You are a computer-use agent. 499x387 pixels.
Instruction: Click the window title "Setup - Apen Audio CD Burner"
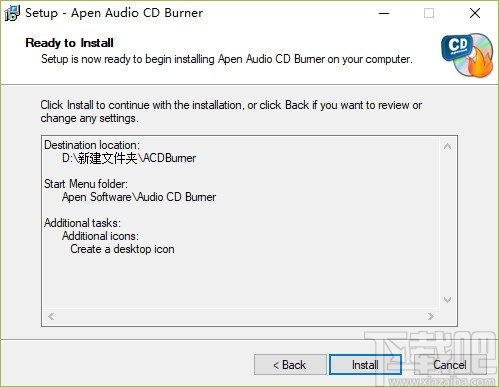[114, 13]
